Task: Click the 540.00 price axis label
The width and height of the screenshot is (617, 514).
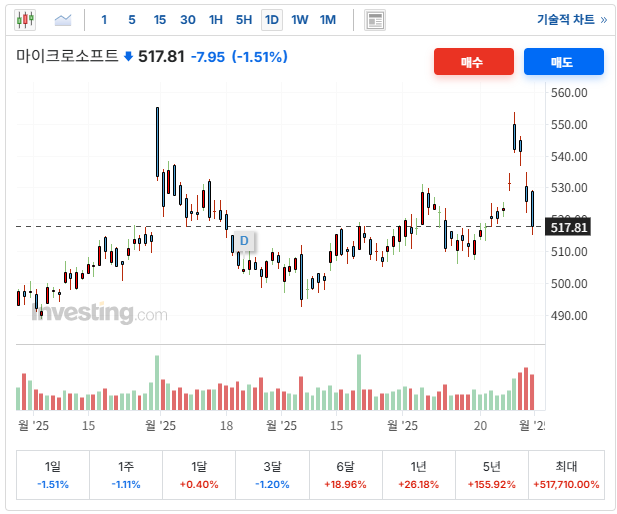Action: 569,157
